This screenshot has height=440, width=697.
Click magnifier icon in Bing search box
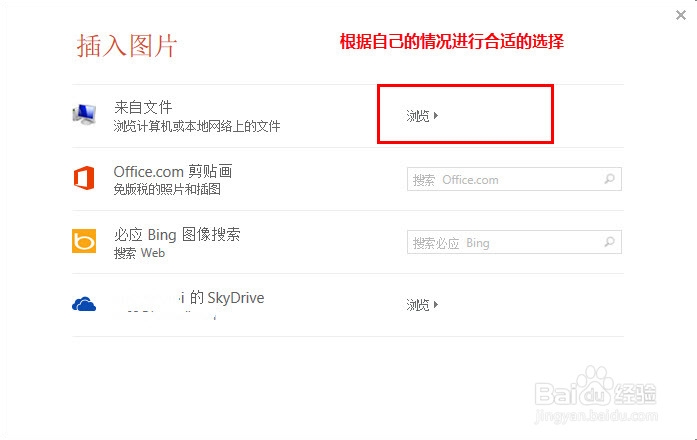[x=609, y=242]
